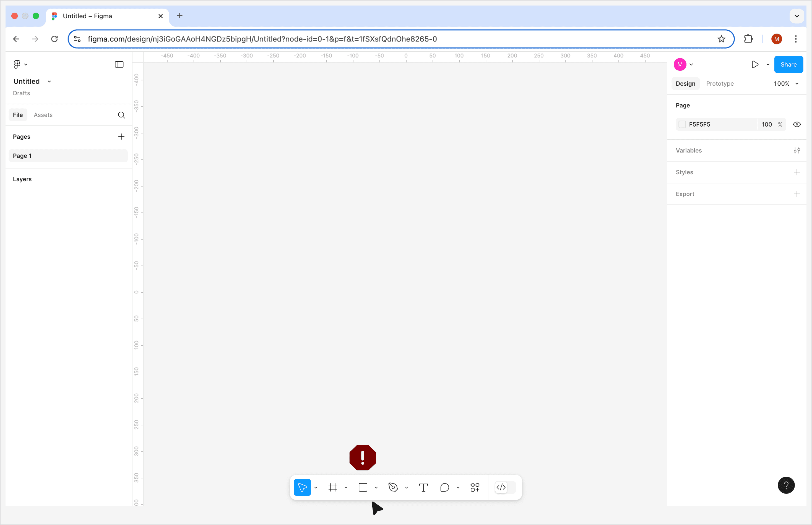Switch to the Prototype tab

pos(720,83)
